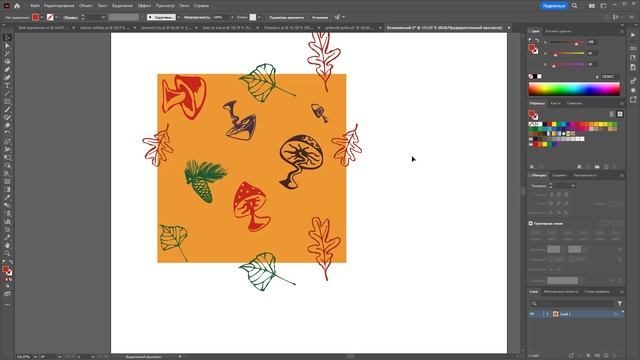Viewport: 640px width, 360px height.
Task: Open the Объект menu
Action: (x=86, y=6)
